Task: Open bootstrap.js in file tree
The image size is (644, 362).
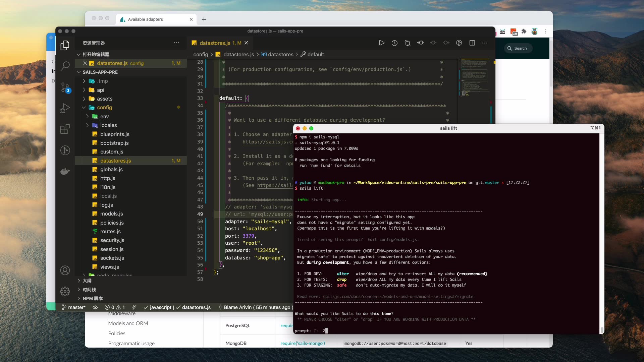Action: pos(114,143)
